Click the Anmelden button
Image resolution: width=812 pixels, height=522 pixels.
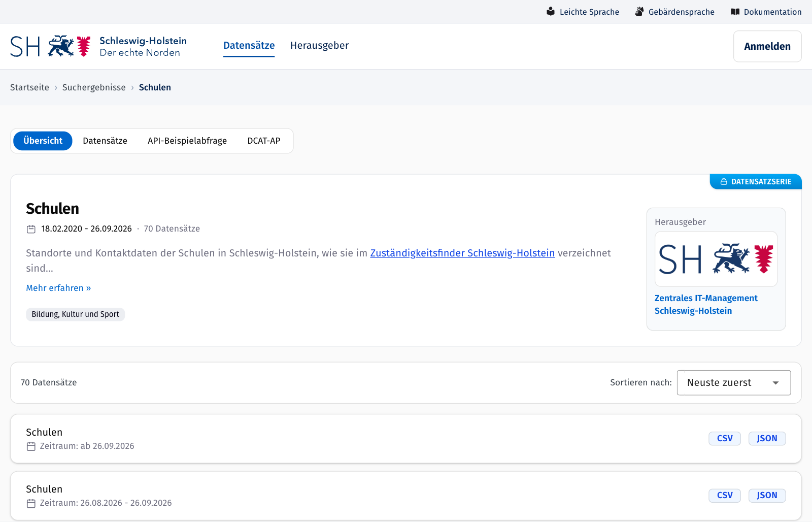[767, 46]
